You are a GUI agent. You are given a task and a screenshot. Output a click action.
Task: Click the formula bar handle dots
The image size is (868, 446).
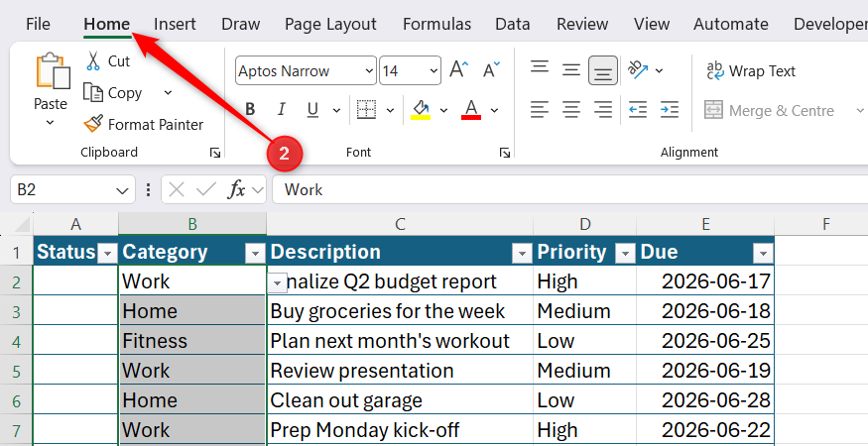pos(148,190)
